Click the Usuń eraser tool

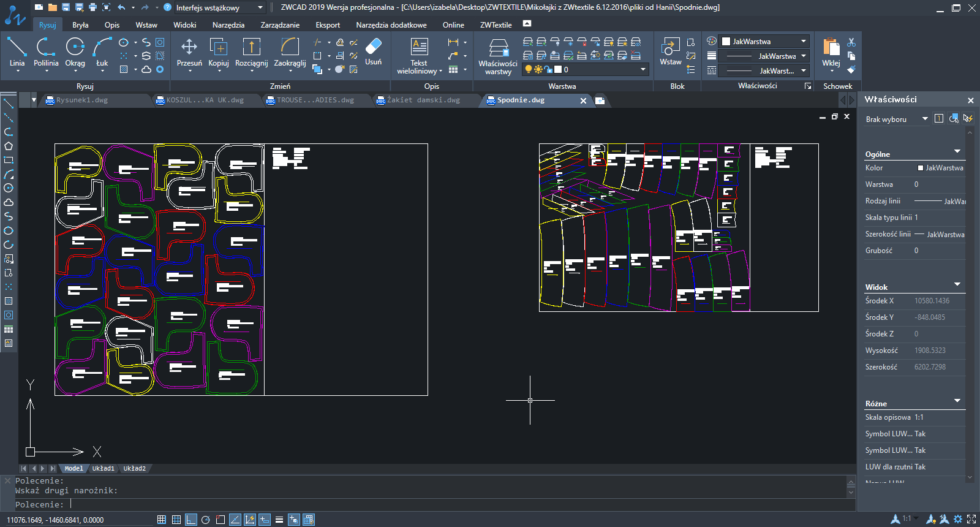pyautogui.click(x=373, y=51)
